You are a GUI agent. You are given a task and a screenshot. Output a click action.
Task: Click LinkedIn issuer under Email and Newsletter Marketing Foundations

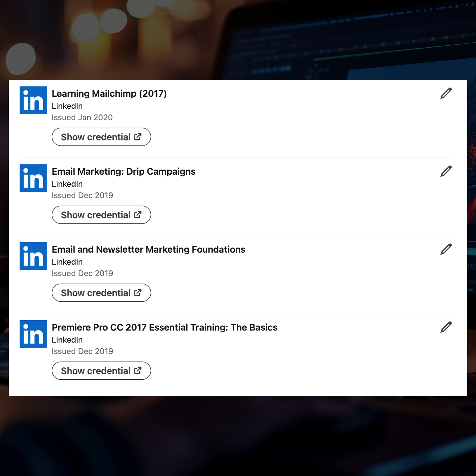click(x=67, y=262)
